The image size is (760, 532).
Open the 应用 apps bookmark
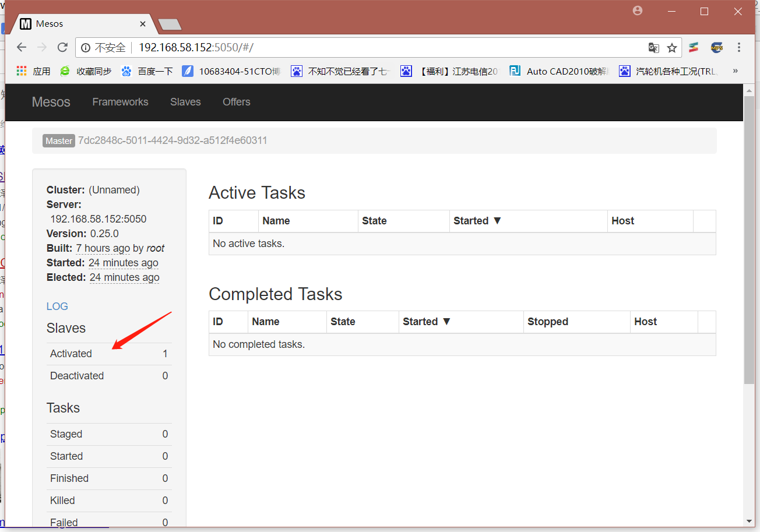(33, 71)
